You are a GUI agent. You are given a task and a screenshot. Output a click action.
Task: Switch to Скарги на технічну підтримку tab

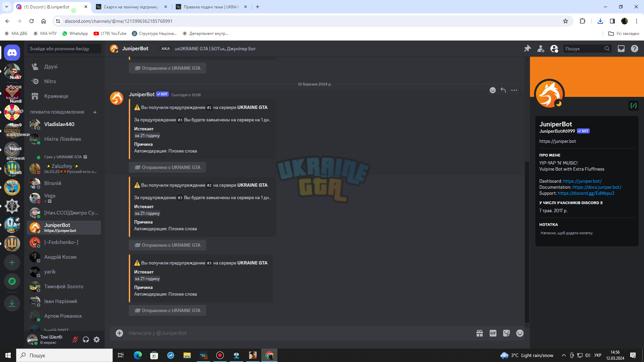click(x=131, y=7)
